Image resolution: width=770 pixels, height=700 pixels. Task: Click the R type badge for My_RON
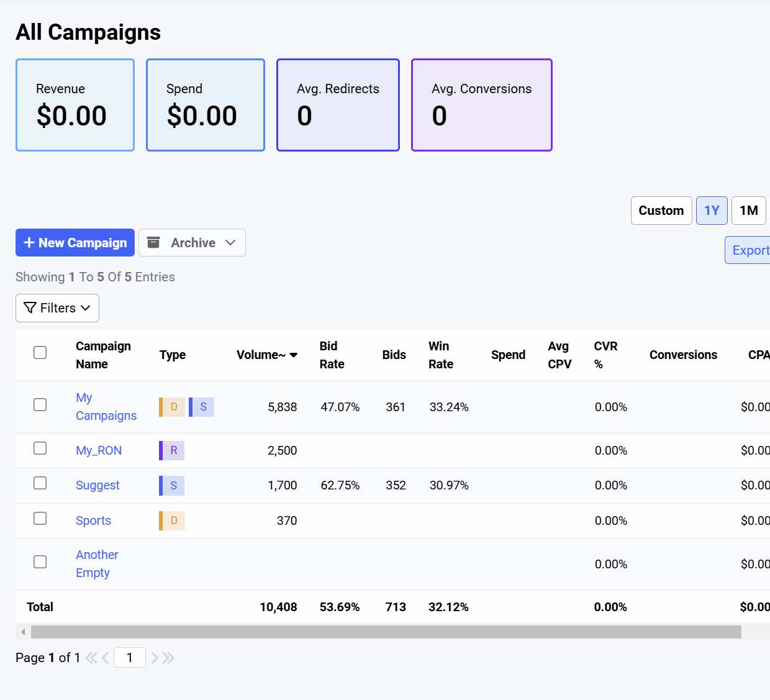[173, 450]
